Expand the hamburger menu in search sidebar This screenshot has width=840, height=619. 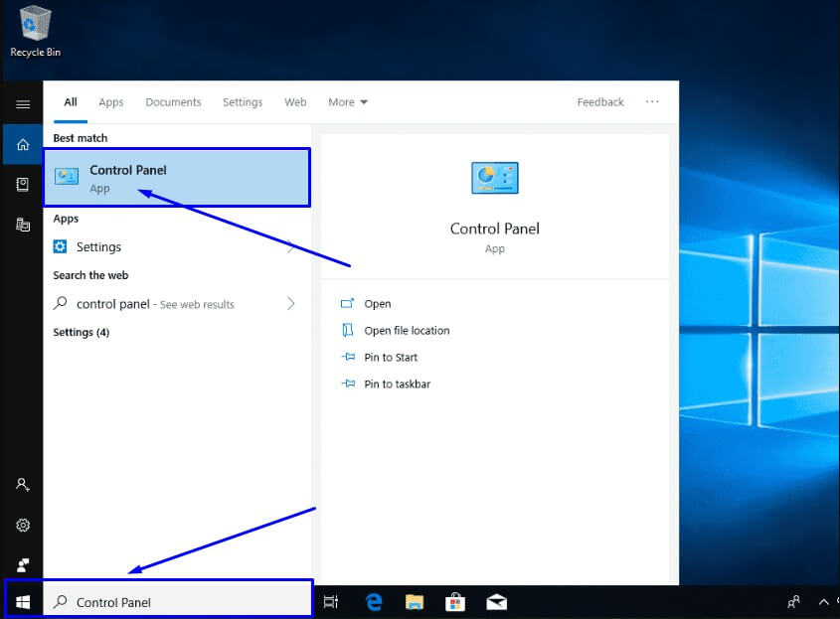[x=23, y=104]
